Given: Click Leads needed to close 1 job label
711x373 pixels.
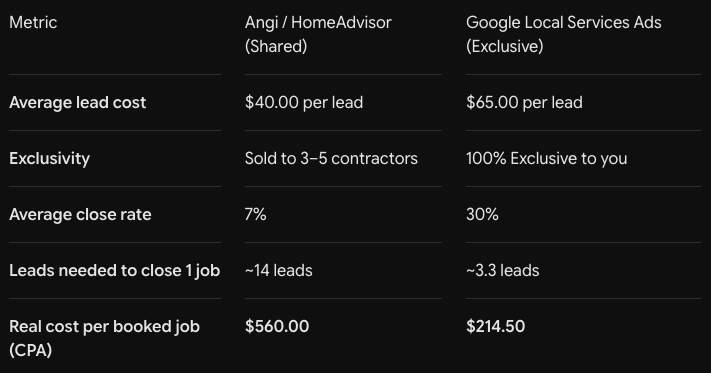Looking at the screenshot, I should tap(115, 271).
